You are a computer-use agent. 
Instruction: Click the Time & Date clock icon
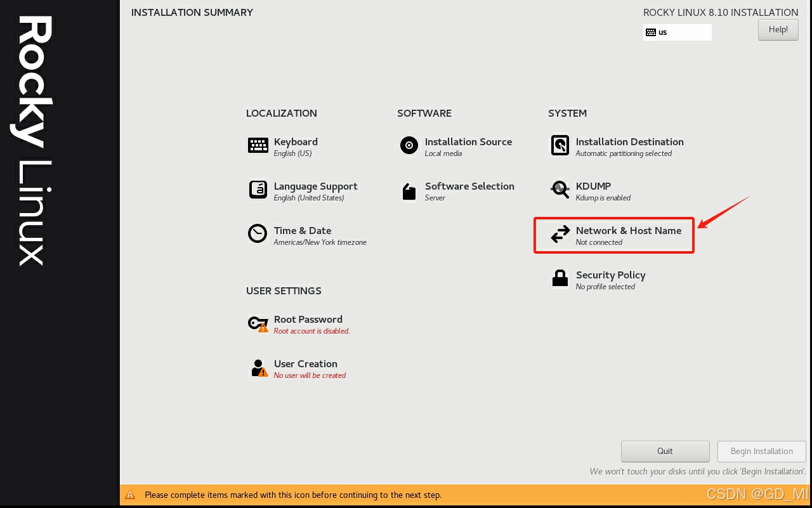tap(258, 233)
